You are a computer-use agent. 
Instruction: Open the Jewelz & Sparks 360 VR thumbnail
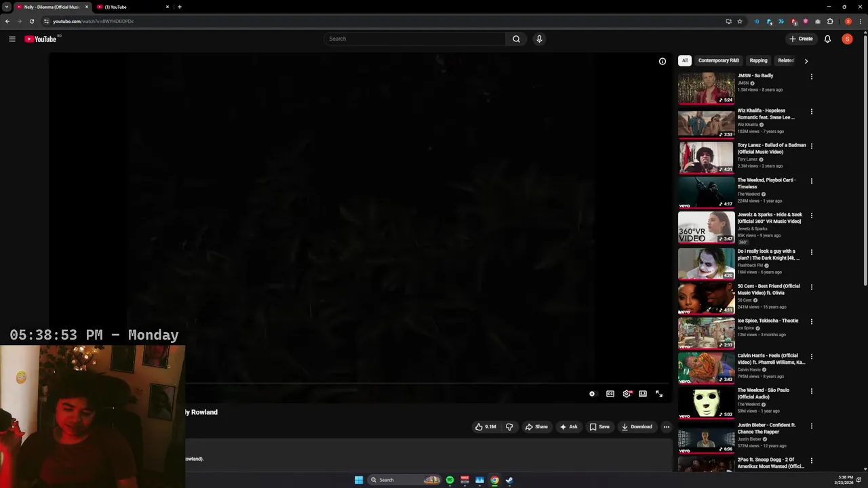(x=706, y=227)
